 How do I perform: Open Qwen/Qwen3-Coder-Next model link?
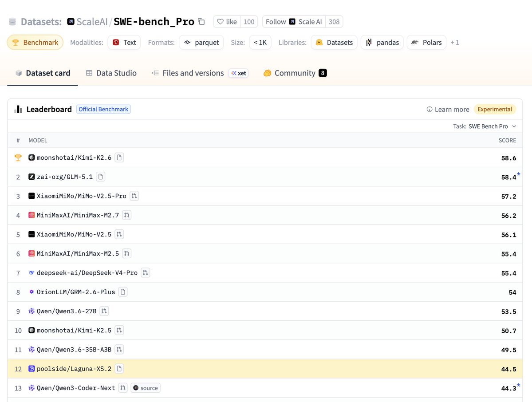76,388
